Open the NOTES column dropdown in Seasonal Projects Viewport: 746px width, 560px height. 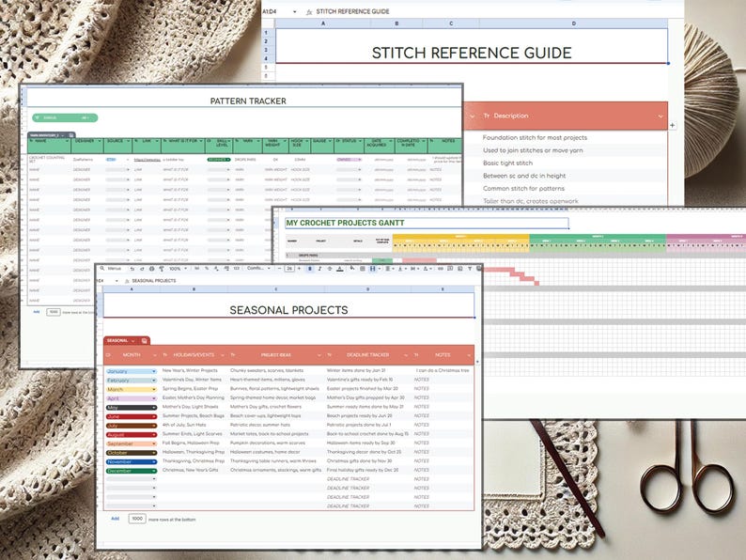click(x=469, y=355)
